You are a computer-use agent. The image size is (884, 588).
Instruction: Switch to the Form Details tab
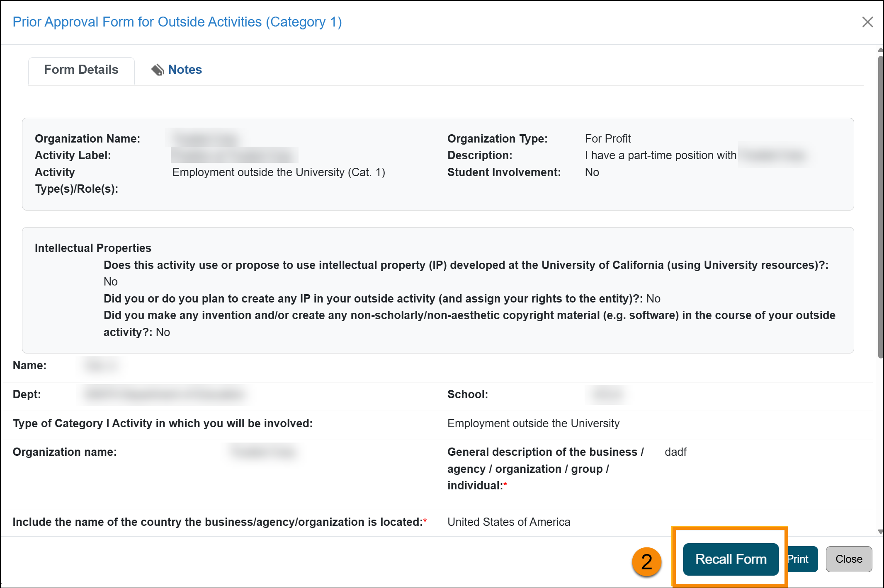pos(81,70)
